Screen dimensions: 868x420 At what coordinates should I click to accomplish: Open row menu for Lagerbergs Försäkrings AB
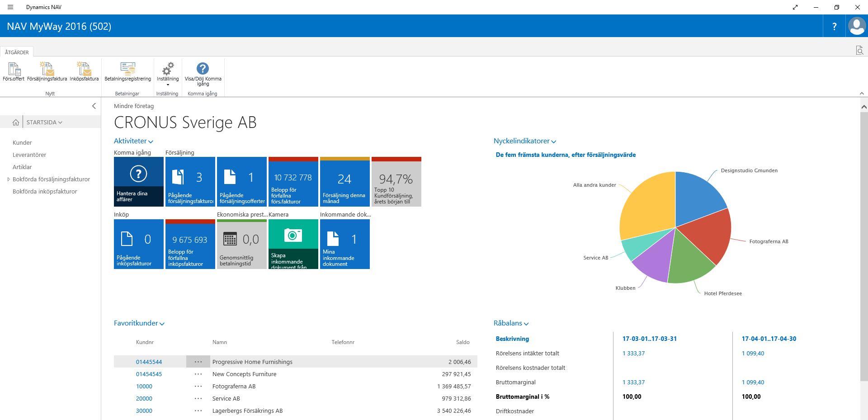198,411
